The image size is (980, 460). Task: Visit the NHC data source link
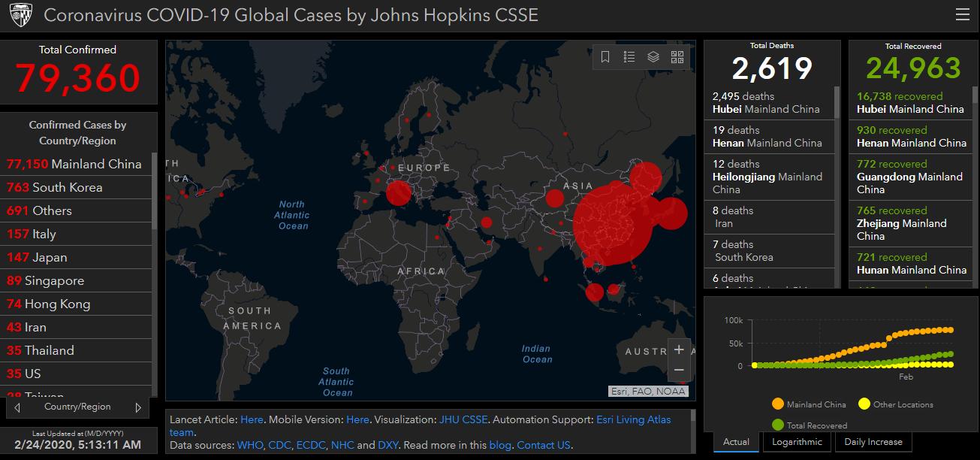point(342,445)
